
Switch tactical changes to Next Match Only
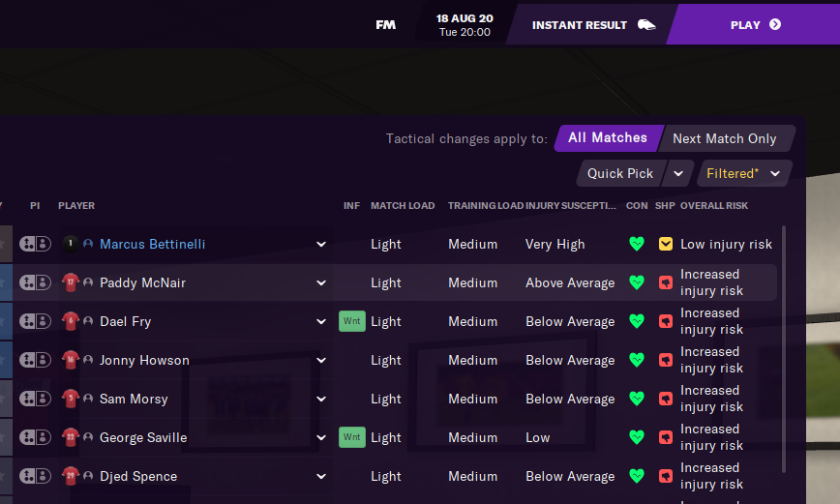tap(724, 138)
